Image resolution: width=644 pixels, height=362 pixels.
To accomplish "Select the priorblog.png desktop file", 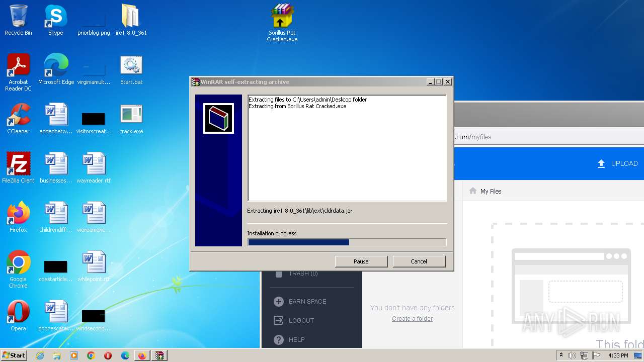I will point(94,21).
